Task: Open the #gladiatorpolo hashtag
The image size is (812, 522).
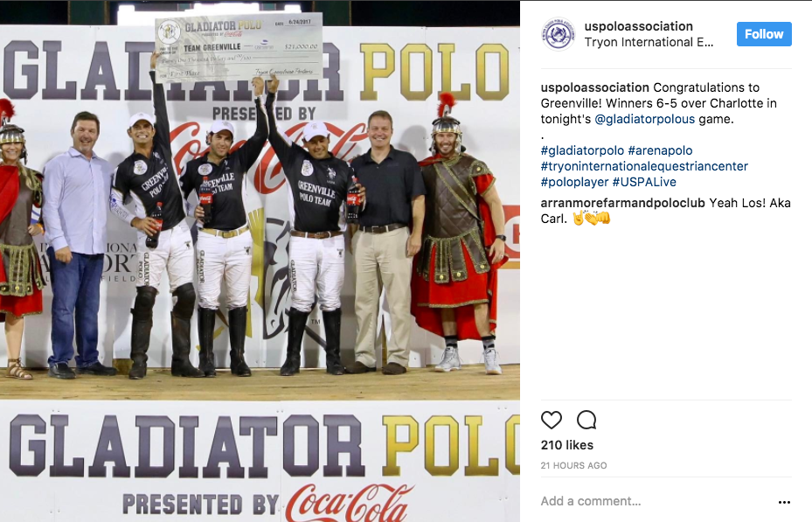Action: (x=582, y=150)
